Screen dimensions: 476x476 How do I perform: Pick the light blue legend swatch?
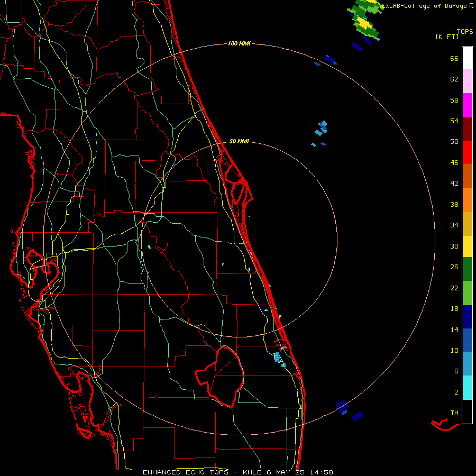pyautogui.click(x=467, y=364)
